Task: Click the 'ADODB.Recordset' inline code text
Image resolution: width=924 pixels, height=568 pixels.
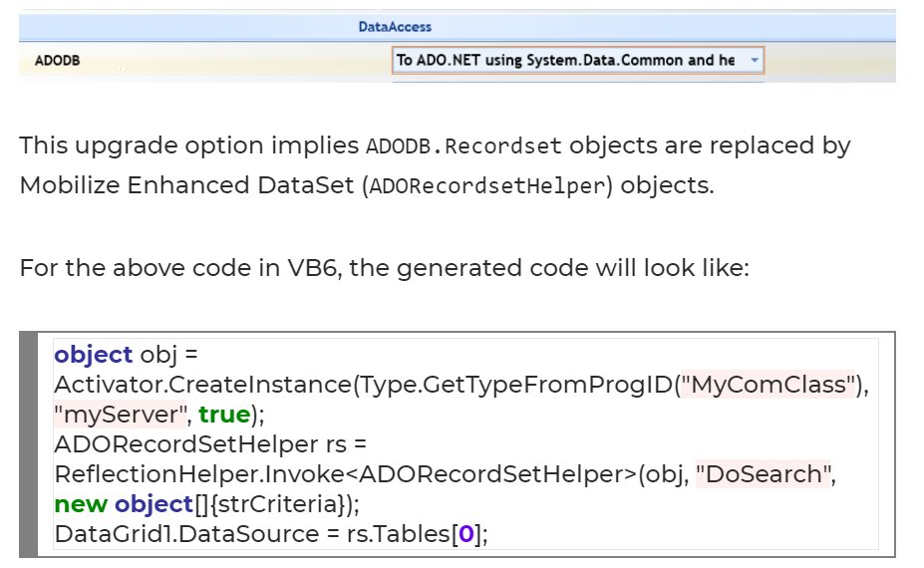Action: [463, 145]
